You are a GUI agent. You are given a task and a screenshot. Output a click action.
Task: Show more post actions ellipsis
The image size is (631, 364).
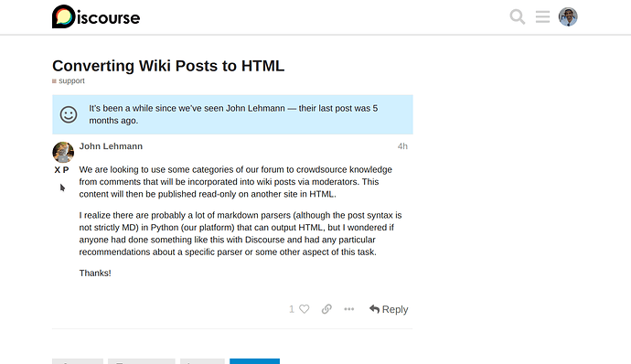[x=349, y=309]
